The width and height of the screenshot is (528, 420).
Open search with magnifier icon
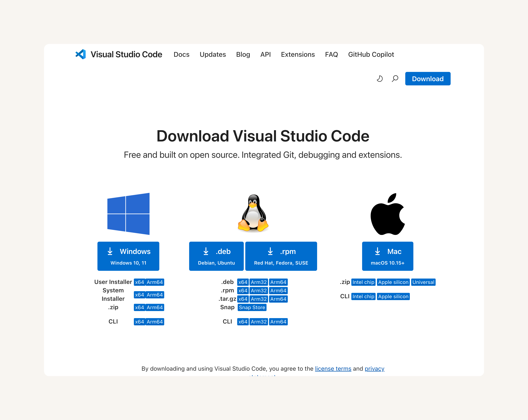(395, 78)
